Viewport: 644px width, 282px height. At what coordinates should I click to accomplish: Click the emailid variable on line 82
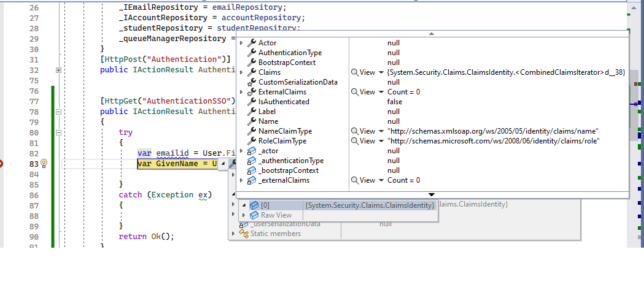pyautogui.click(x=173, y=153)
